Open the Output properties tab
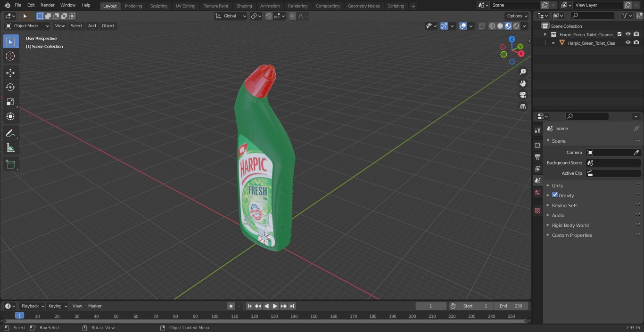644x332 pixels. click(537, 157)
